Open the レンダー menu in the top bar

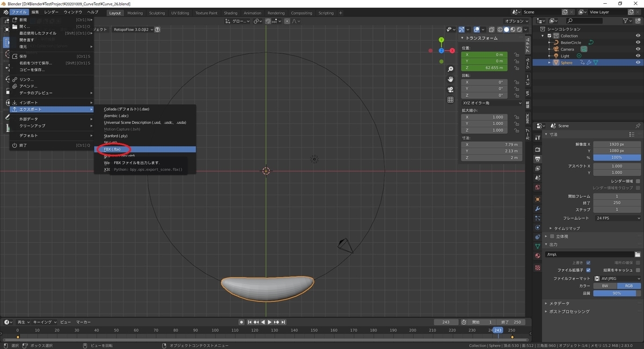point(52,12)
